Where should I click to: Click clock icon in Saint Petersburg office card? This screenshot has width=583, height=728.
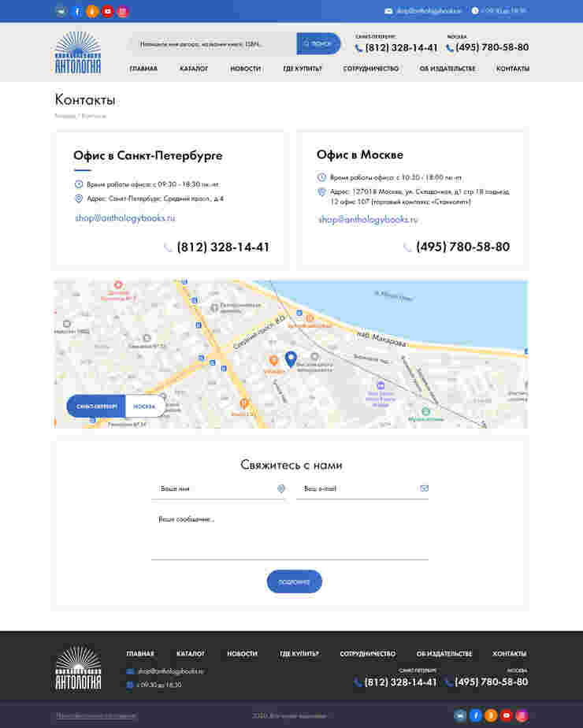coord(79,184)
